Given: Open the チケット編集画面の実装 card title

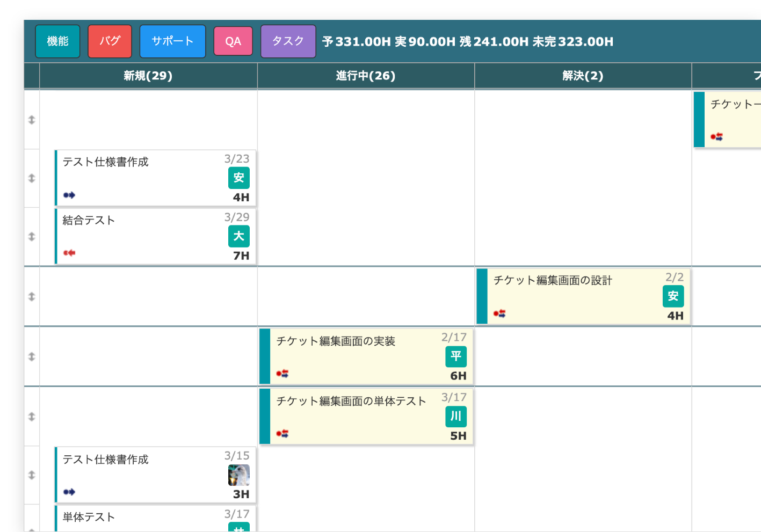Looking at the screenshot, I should click(x=336, y=341).
